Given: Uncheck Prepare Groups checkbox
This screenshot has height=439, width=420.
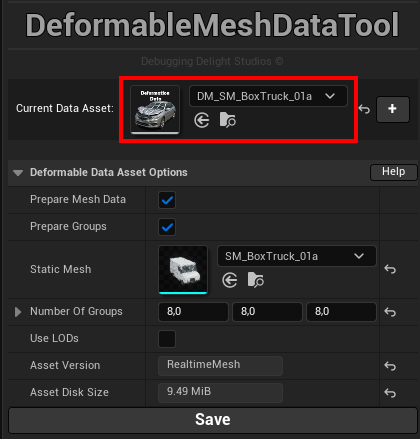Looking at the screenshot, I should (x=167, y=227).
